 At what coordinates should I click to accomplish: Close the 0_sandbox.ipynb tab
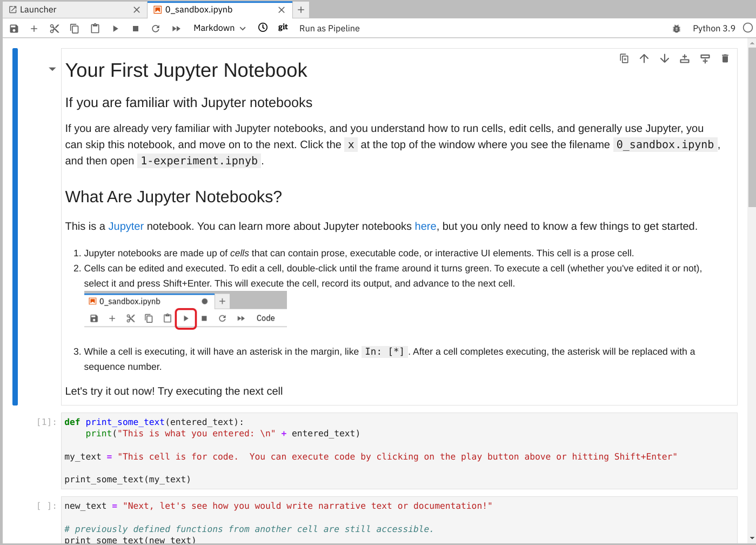282,10
